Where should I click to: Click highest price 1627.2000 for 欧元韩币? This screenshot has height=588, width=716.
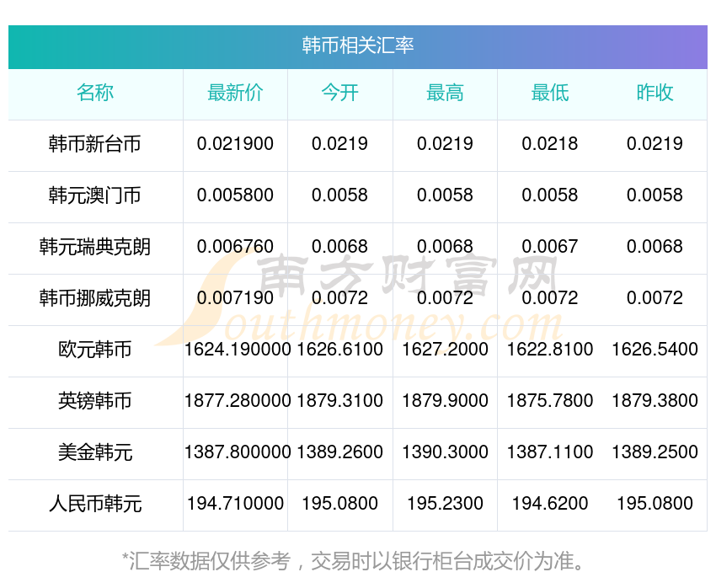click(x=446, y=350)
